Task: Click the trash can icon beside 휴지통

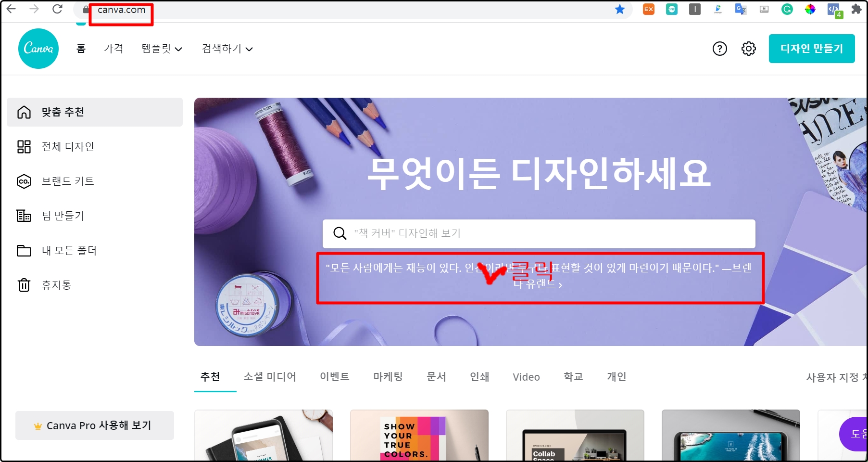Action: (x=24, y=285)
